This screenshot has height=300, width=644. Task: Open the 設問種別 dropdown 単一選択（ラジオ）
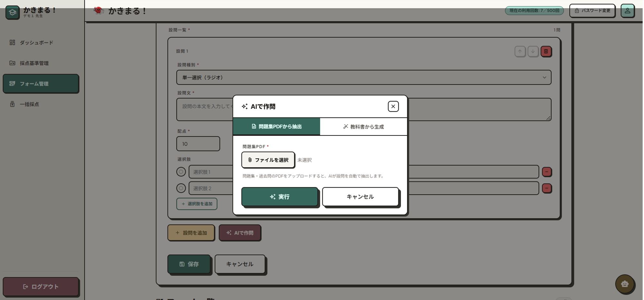click(x=364, y=78)
